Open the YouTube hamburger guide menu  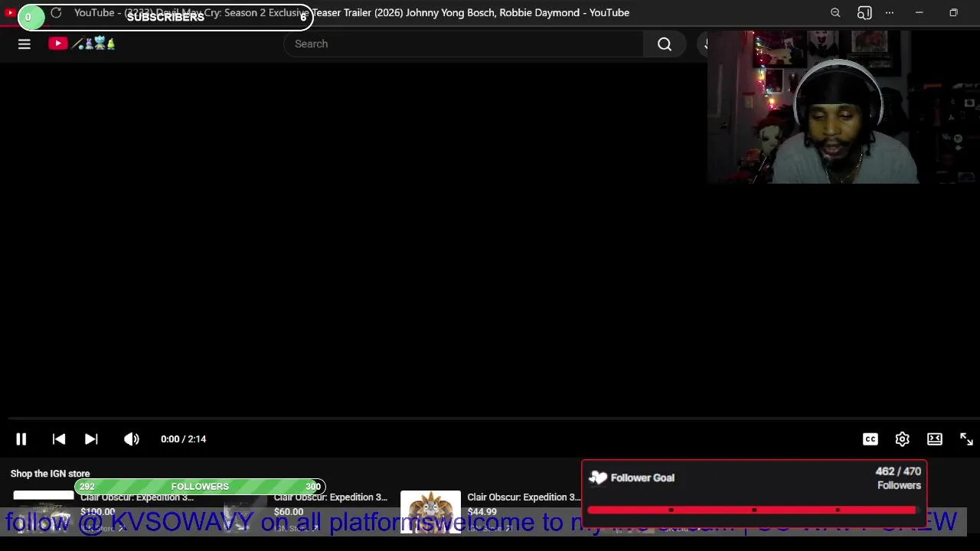coord(24,44)
